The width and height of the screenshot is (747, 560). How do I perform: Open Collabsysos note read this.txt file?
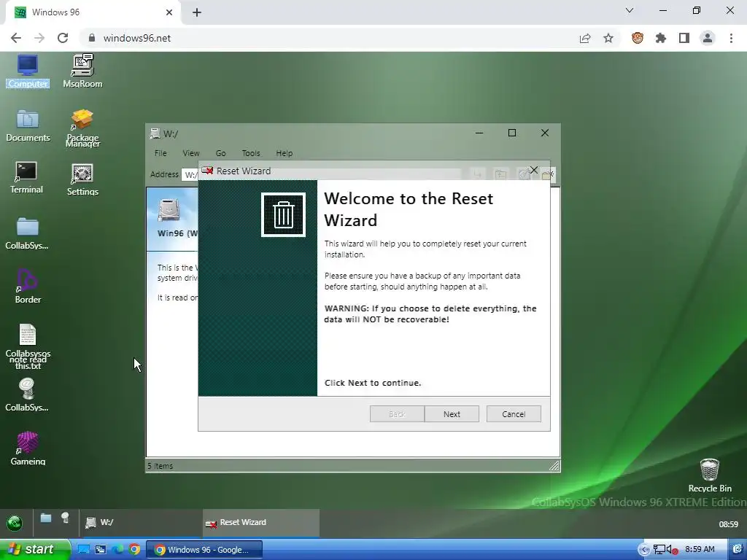click(28, 346)
